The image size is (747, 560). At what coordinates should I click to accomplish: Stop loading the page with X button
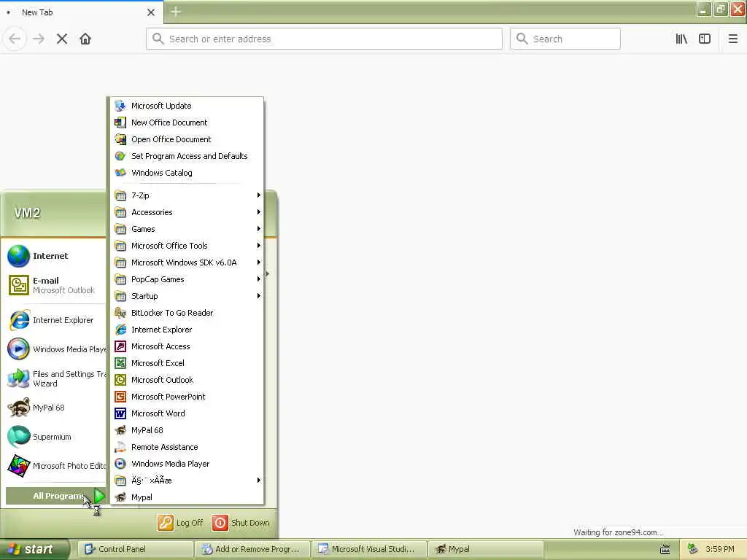(62, 39)
